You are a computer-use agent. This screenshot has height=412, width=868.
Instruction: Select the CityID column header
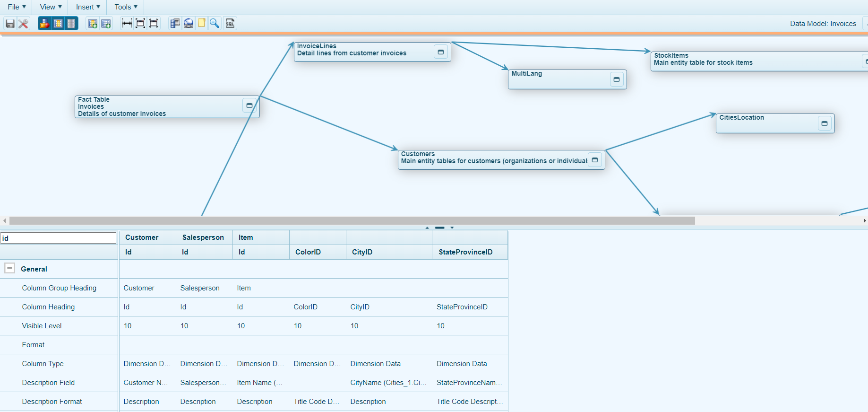pos(362,252)
